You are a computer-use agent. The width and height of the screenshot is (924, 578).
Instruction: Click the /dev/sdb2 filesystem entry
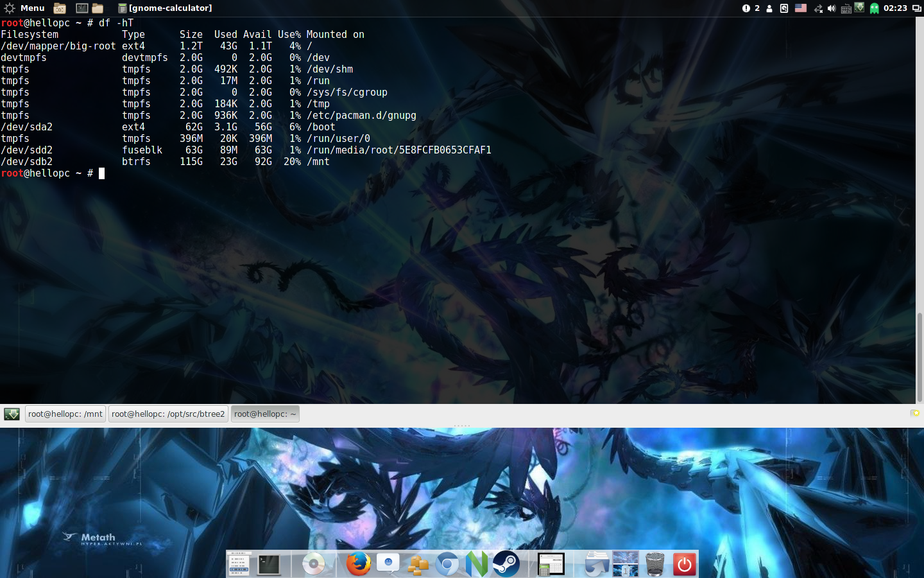coord(27,162)
